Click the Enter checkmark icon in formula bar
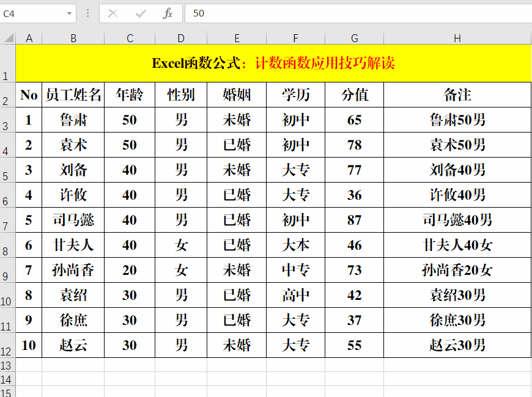Image resolution: width=532 pixels, height=397 pixels. [x=140, y=13]
